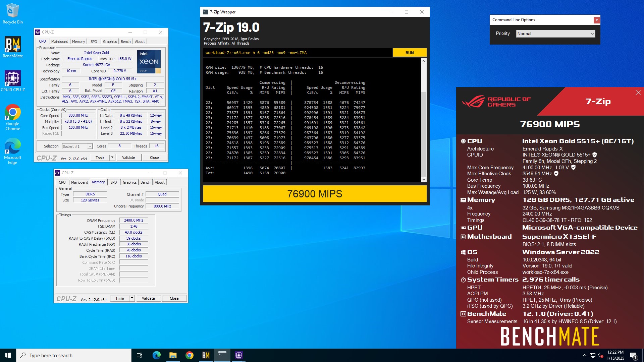The image size is (644, 362).
Task: Close the Command Line Options panel
Action: click(597, 20)
